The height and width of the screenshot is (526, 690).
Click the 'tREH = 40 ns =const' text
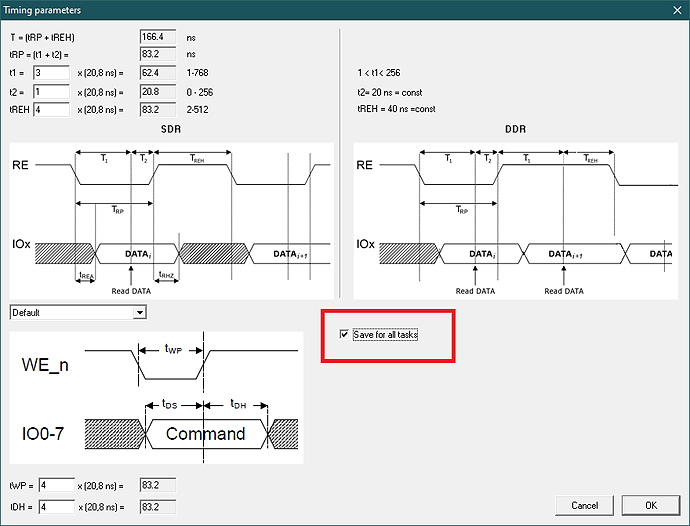click(396, 109)
